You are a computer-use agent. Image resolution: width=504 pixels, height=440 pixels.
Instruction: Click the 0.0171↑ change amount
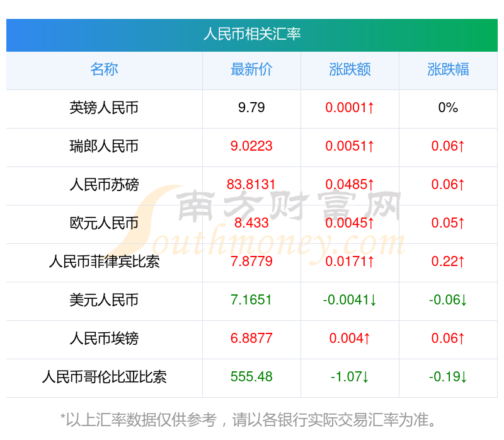click(350, 262)
